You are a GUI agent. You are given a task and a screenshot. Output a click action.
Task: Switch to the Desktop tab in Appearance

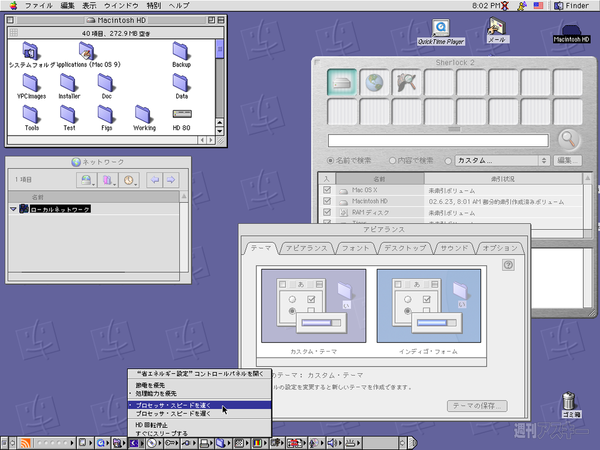pos(405,247)
